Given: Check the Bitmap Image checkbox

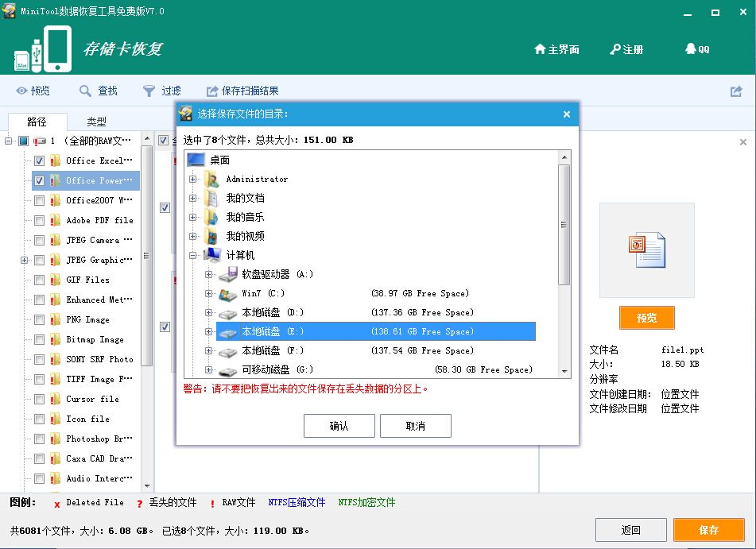Looking at the screenshot, I should (39, 340).
